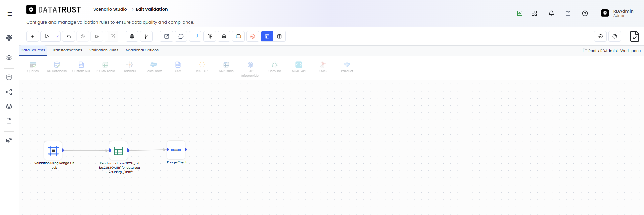Switch to the Transformations tab
644x215 pixels.
click(67, 50)
